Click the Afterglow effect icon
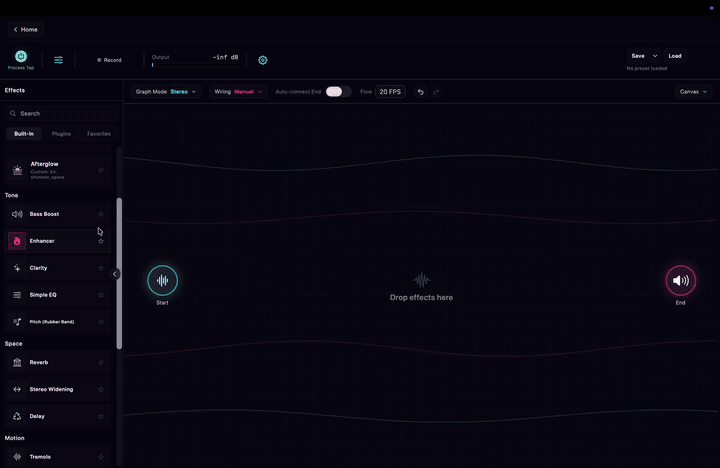The image size is (720, 468). 17,170
